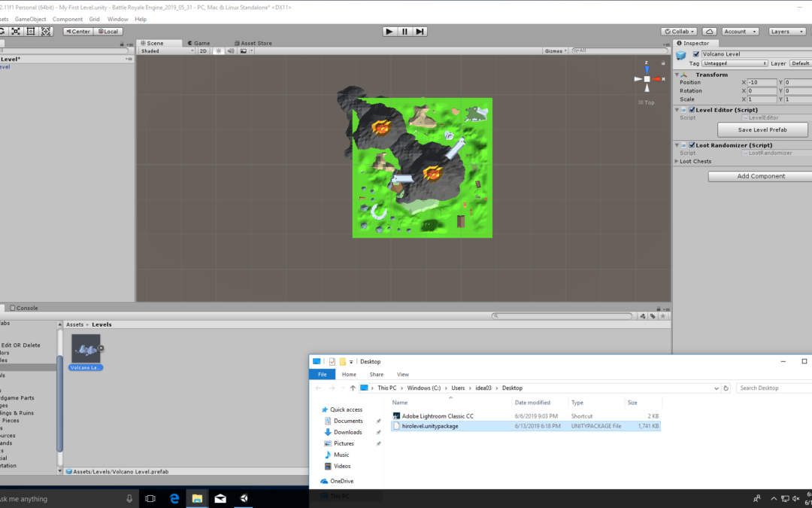Toggle Level Editor script checkbox
This screenshot has width=812, height=508.
point(692,110)
